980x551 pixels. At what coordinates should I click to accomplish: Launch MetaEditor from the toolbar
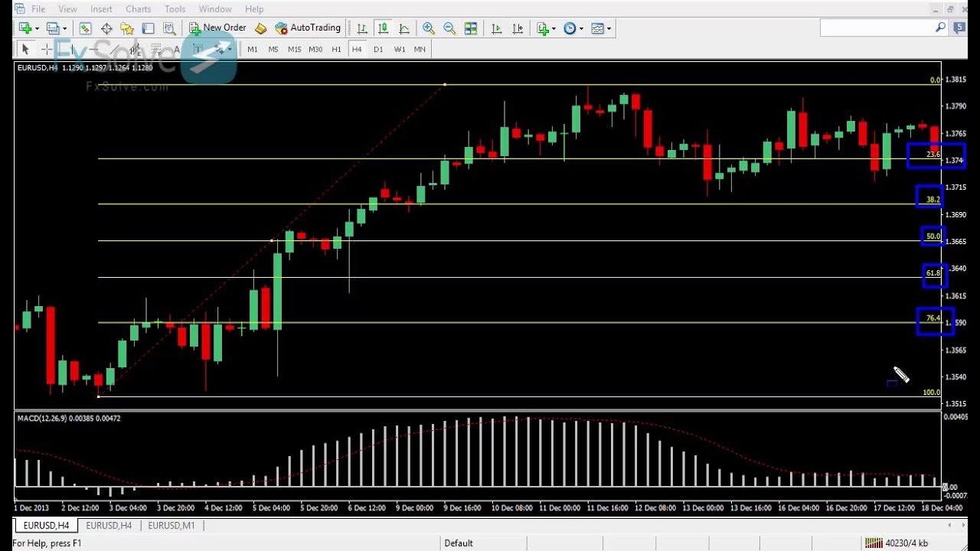260,28
